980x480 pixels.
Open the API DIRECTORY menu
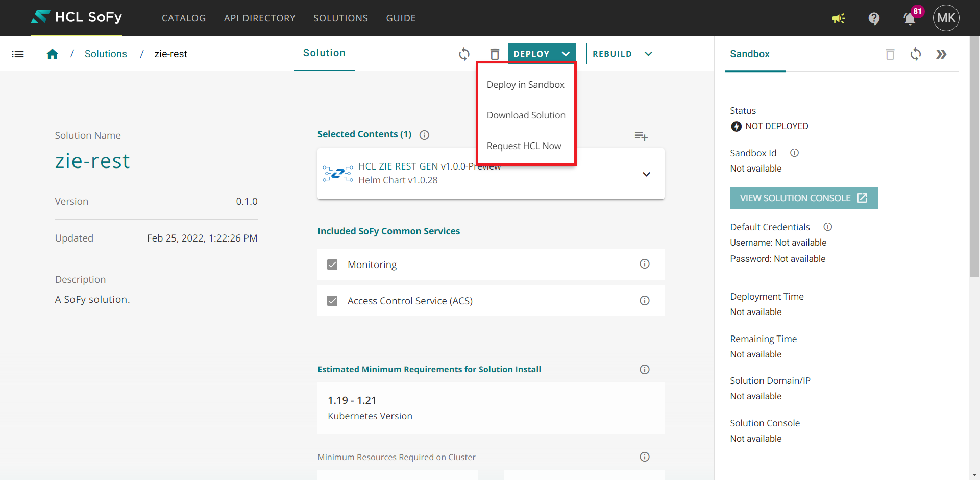tap(260, 18)
